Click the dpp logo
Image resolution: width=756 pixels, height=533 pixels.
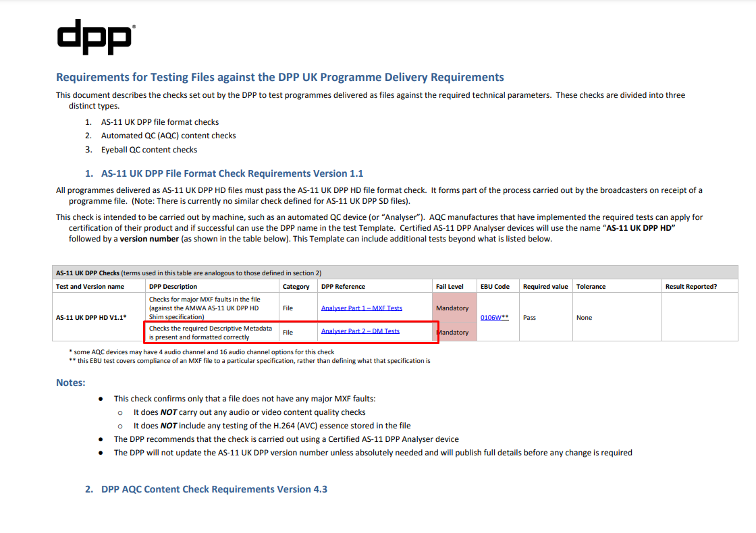pyautogui.click(x=96, y=36)
